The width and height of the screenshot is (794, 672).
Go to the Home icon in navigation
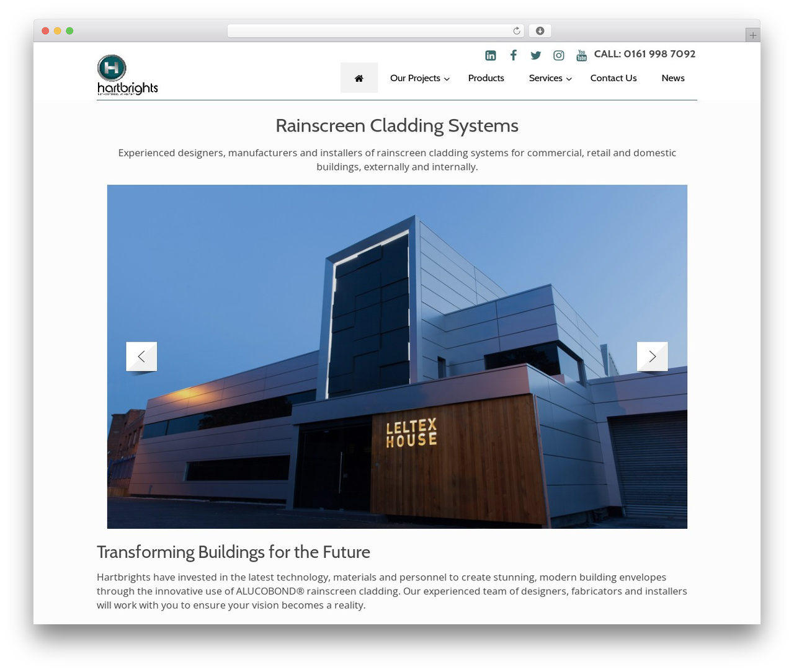coord(359,78)
